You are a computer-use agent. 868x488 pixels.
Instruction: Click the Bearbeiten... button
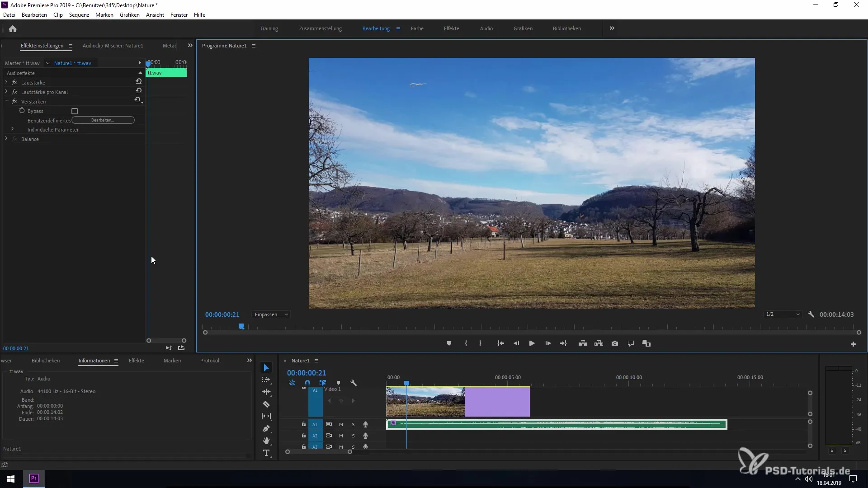103,120
